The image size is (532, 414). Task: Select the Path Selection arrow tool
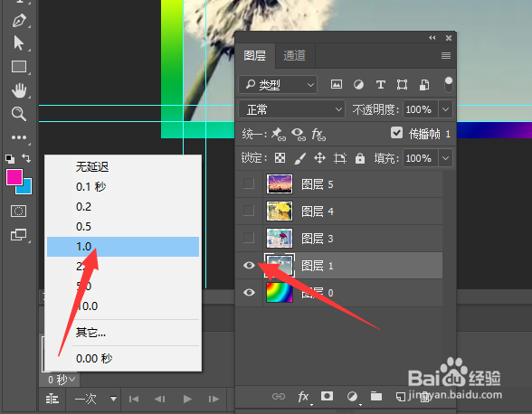[x=19, y=43]
